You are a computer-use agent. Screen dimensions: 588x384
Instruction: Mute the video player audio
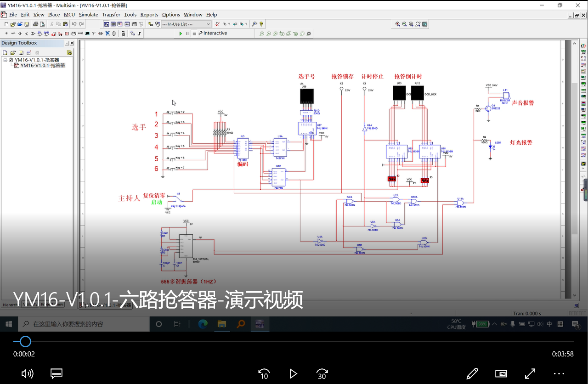[28, 373]
